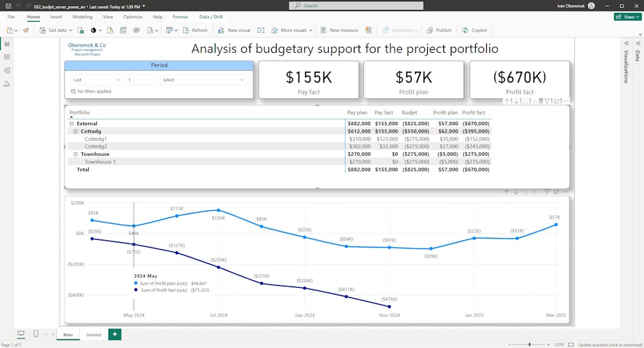Click the zoom slider handle

(529, 345)
